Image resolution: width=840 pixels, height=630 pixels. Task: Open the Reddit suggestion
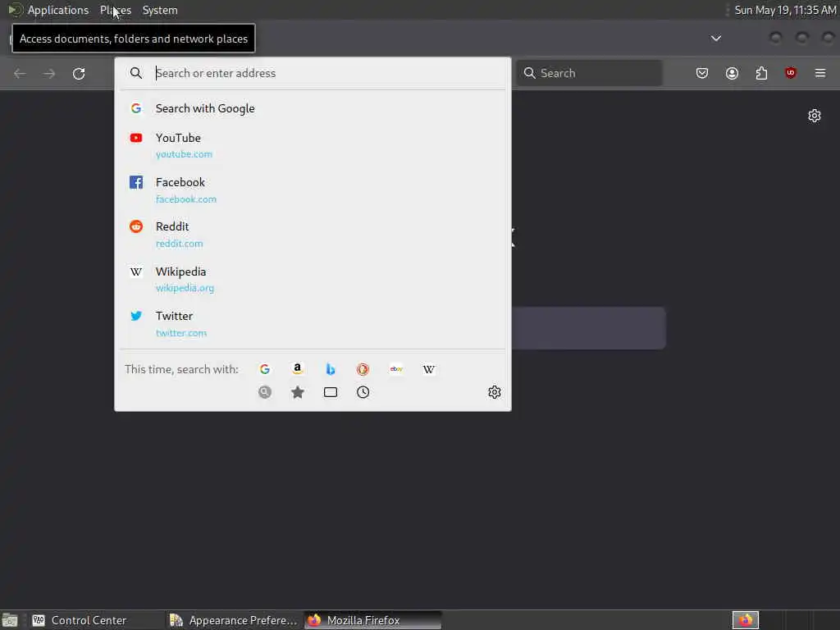[x=313, y=234]
